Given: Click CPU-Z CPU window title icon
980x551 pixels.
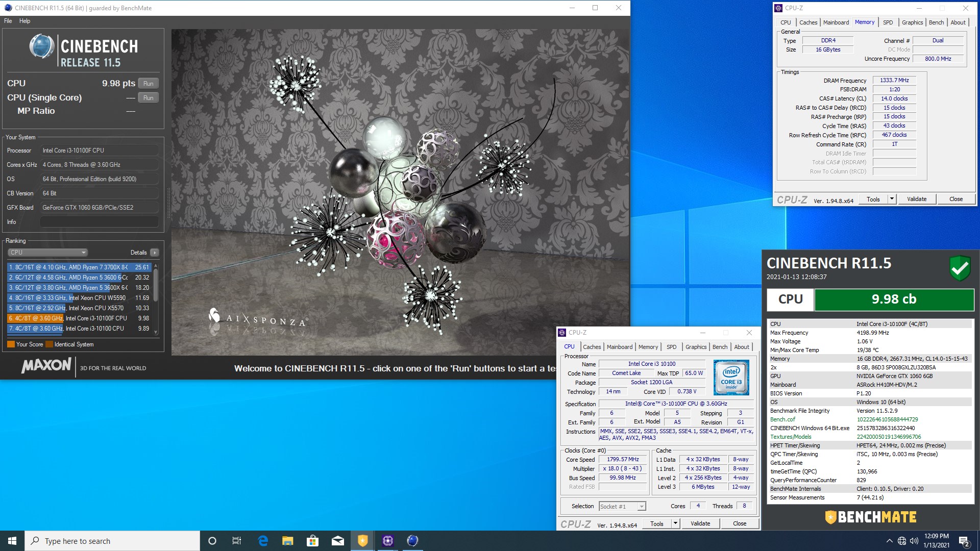Looking at the screenshot, I should pos(562,333).
